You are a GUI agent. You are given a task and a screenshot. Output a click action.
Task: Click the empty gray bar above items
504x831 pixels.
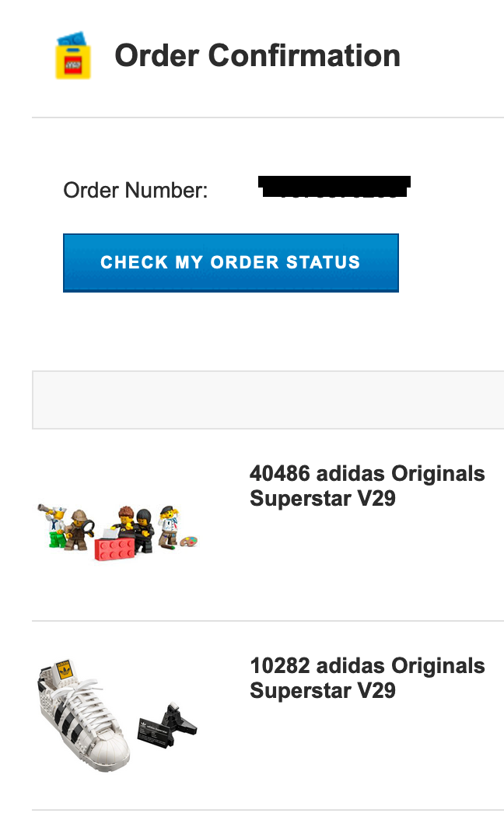268,400
